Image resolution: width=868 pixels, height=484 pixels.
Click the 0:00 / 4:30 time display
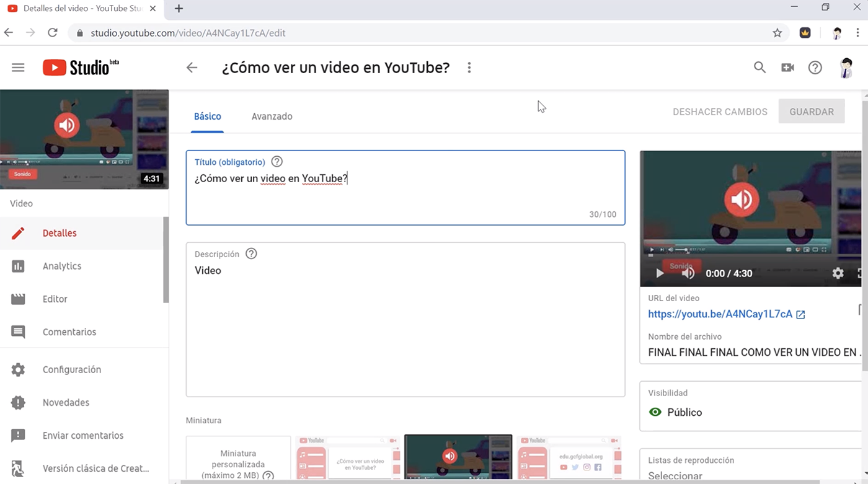tap(729, 273)
